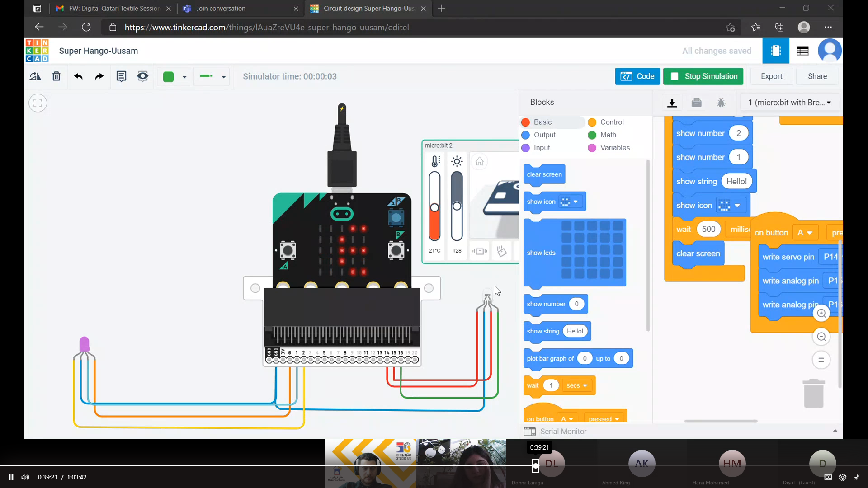Click the micro:bit shake gesture icon
The image size is (868, 488).
coord(479,251)
